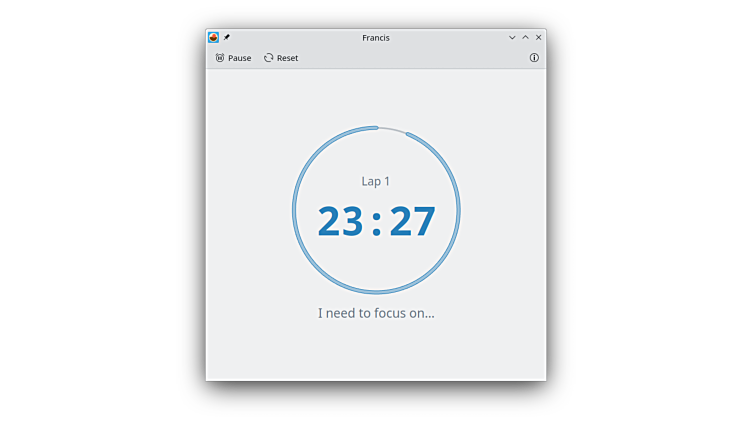The height and width of the screenshot is (423, 752).
Task: Click the Francis window title text
Action: [x=376, y=37]
